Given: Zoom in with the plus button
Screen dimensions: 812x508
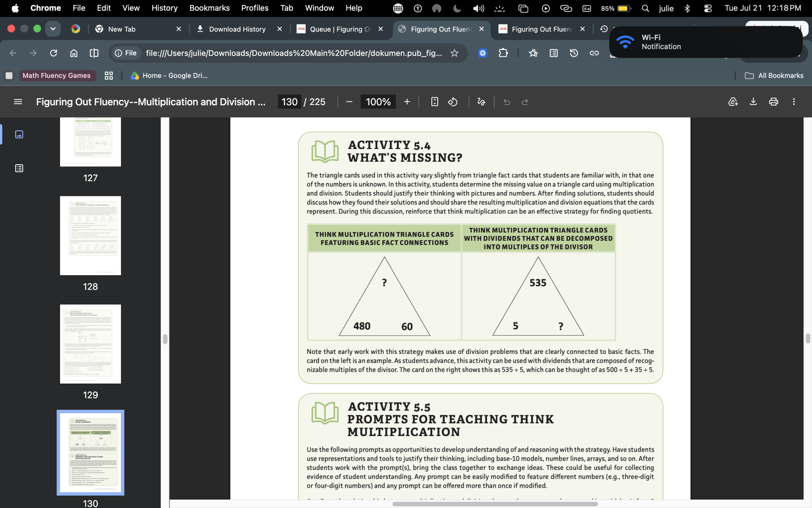Looking at the screenshot, I should [407, 102].
